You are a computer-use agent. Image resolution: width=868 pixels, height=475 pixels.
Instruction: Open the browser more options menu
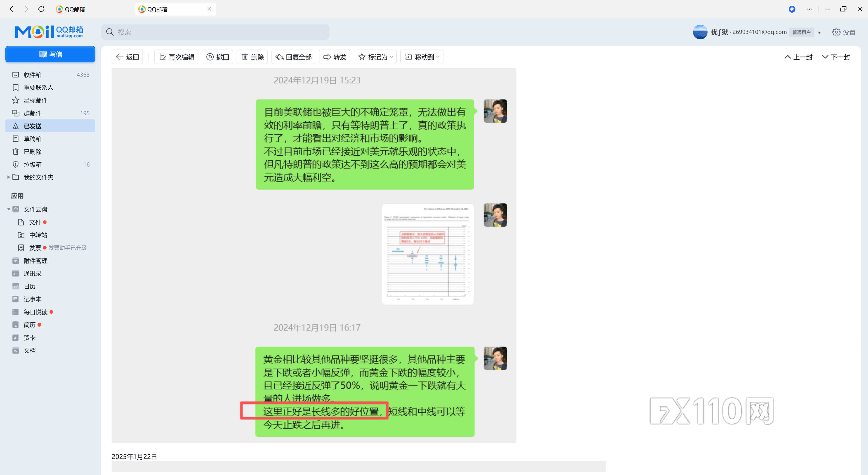tap(809, 9)
